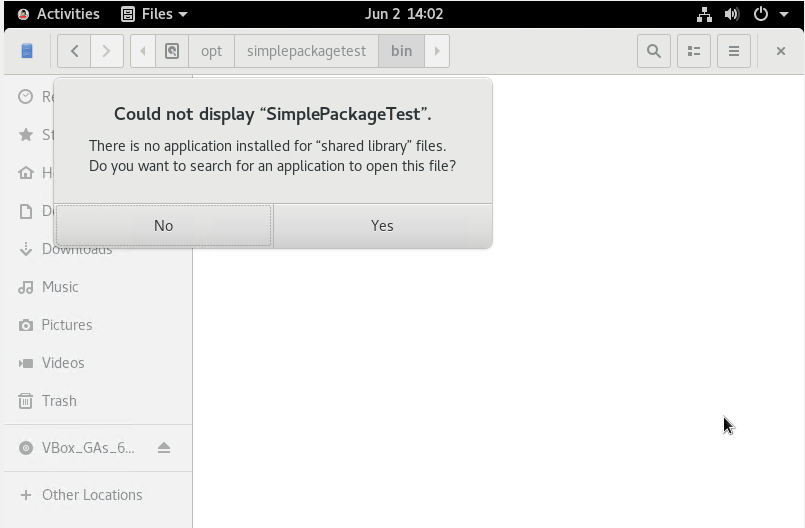The height and width of the screenshot is (528, 805).
Task: Open the hamburger menu button
Action: [733, 51]
